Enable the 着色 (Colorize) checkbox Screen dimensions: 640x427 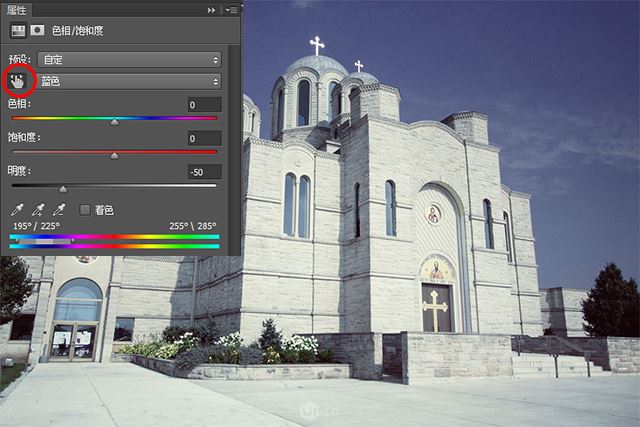85,210
